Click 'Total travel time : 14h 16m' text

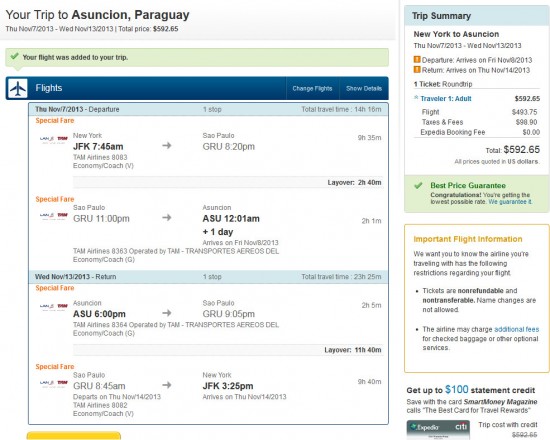tap(341, 109)
